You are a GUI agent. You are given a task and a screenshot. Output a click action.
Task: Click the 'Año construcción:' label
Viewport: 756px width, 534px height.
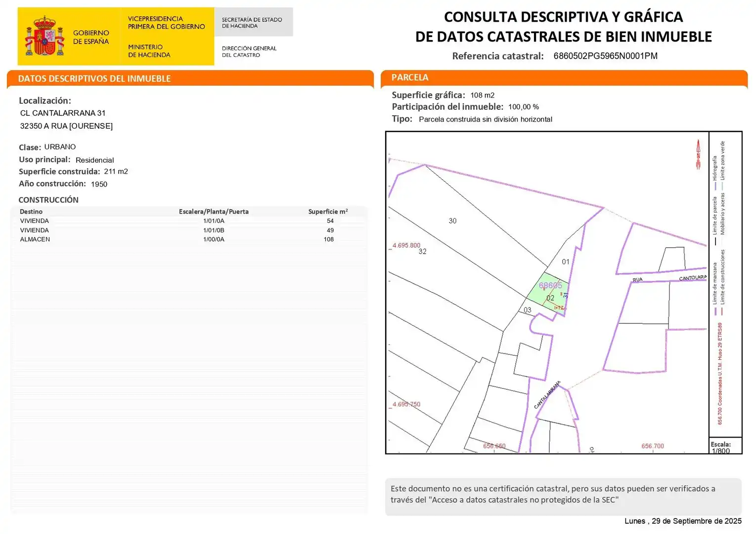[x=52, y=183]
